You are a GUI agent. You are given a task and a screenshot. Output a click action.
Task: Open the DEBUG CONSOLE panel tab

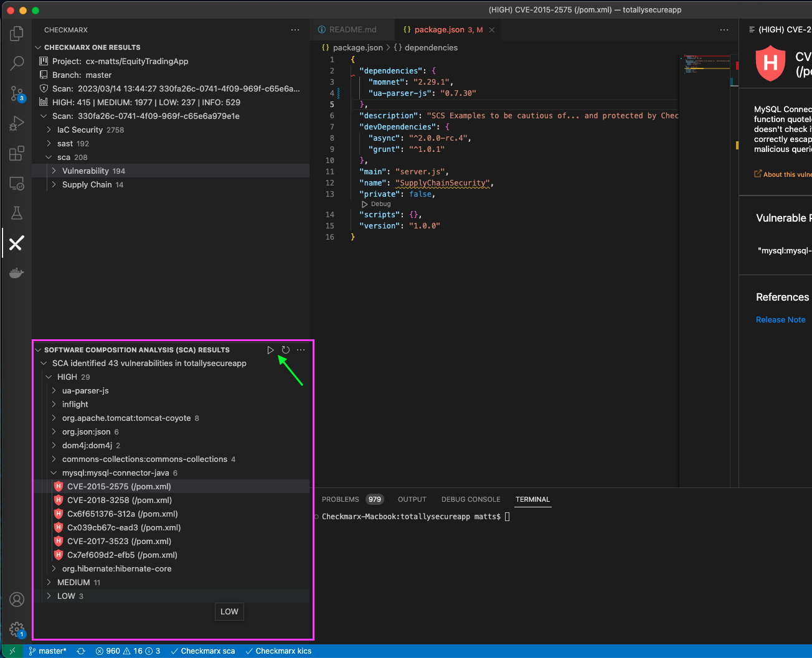coord(471,499)
